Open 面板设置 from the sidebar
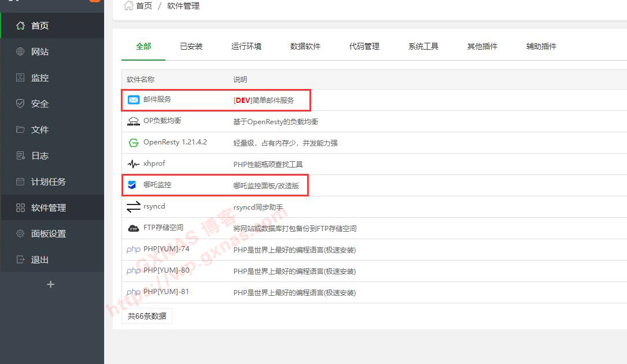 49,234
